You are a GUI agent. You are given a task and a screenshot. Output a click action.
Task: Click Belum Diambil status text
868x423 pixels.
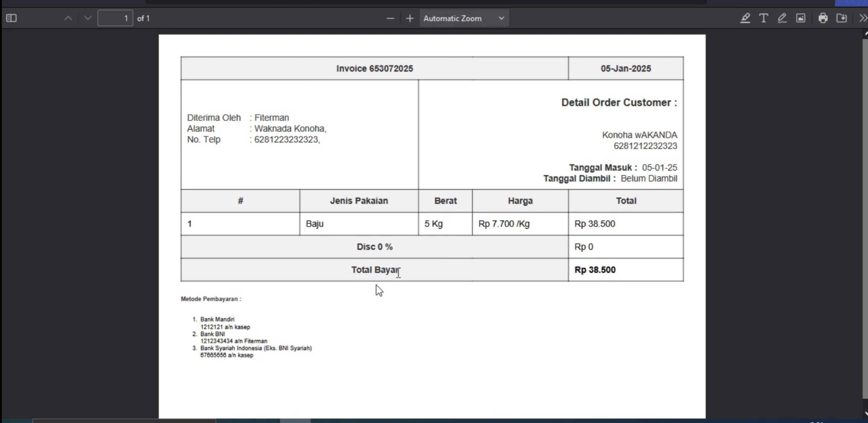click(649, 179)
